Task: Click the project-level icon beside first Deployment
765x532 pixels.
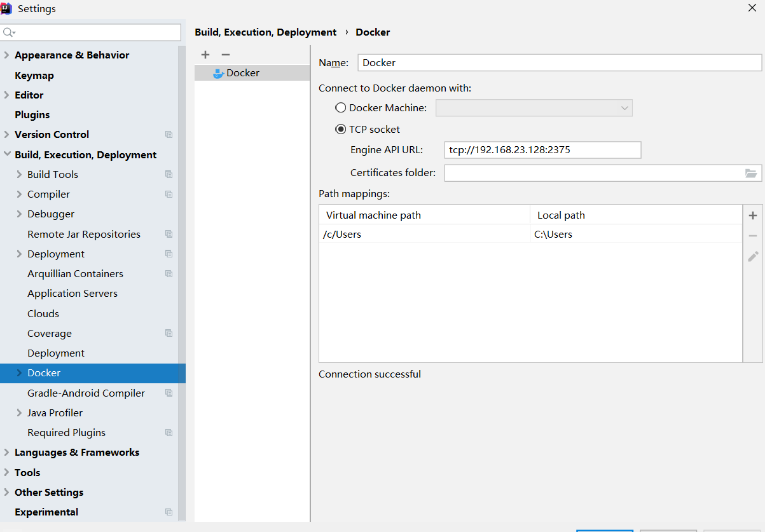Action: [169, 254]
